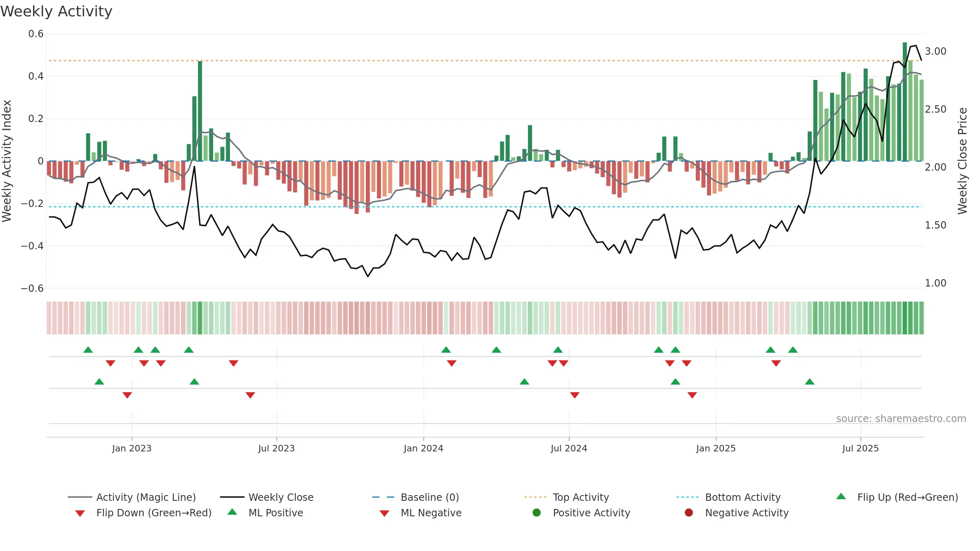The height and width of the screenshot is (551, 980).
Task: Click the Baseline (0) legend entry
Action: 416,497
